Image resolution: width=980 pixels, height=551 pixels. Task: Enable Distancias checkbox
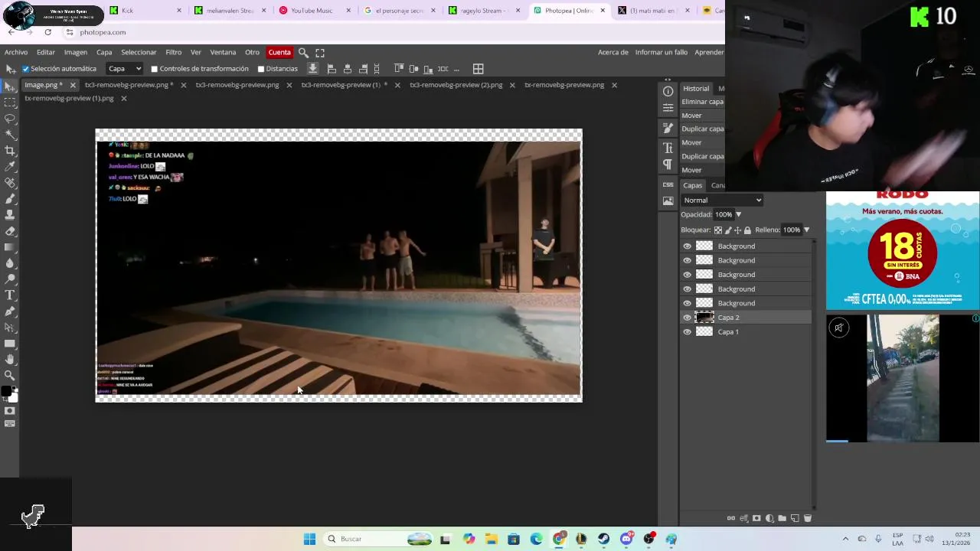coord(261,69)
